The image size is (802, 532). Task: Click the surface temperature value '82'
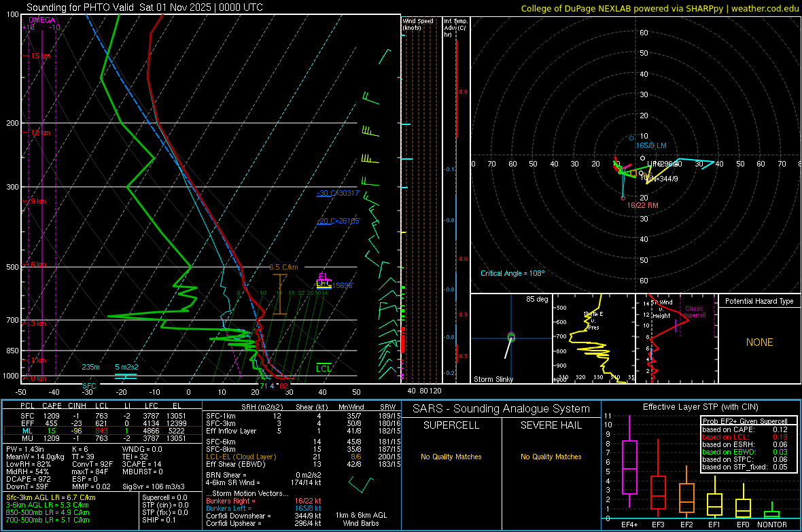click(283, 386)
